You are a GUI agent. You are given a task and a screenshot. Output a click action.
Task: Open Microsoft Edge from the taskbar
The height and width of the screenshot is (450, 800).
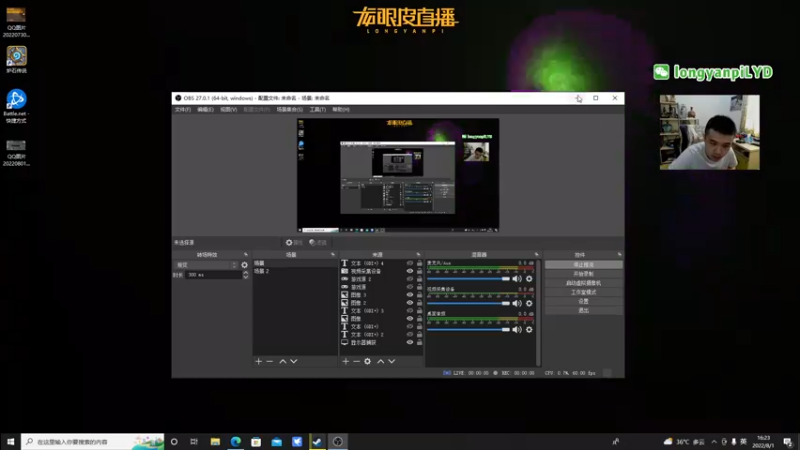tap(236, 442)
